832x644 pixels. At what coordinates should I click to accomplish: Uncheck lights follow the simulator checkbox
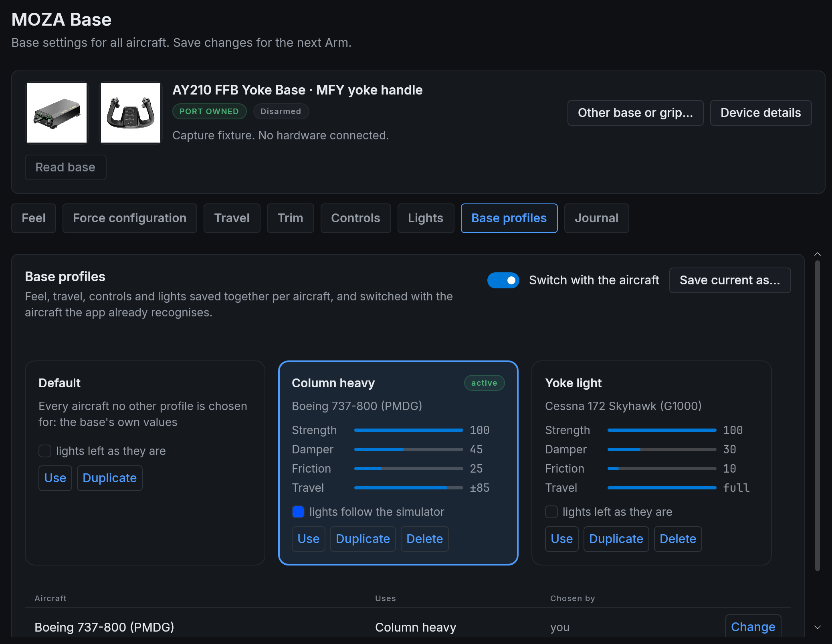pos(298,512)
